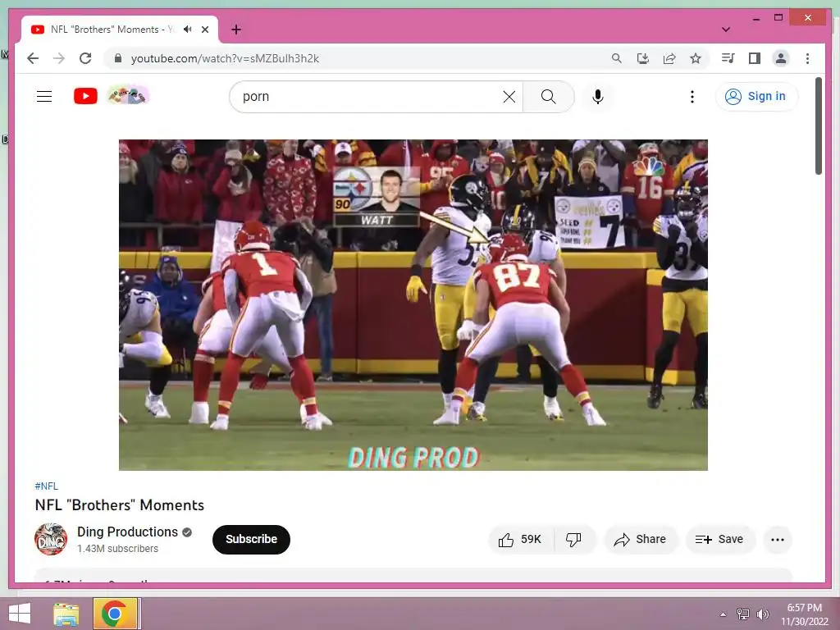Open the #NFL hashtag link

coord(46,486)
